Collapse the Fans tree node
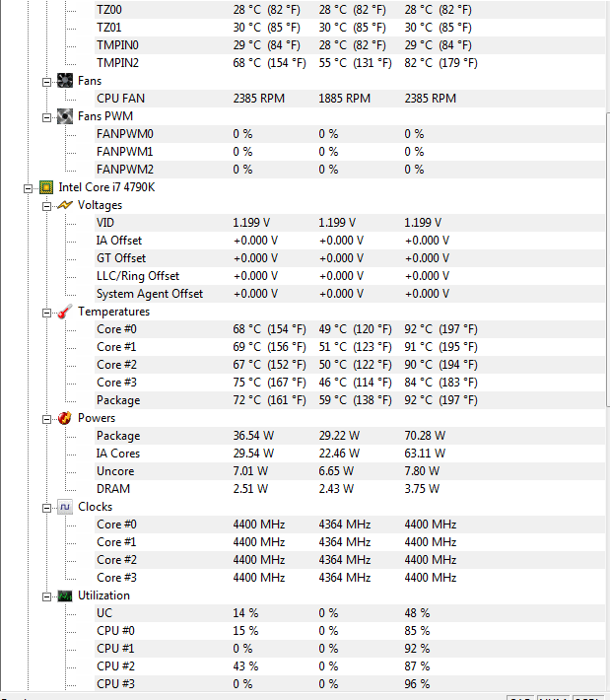 coord(46,82)
